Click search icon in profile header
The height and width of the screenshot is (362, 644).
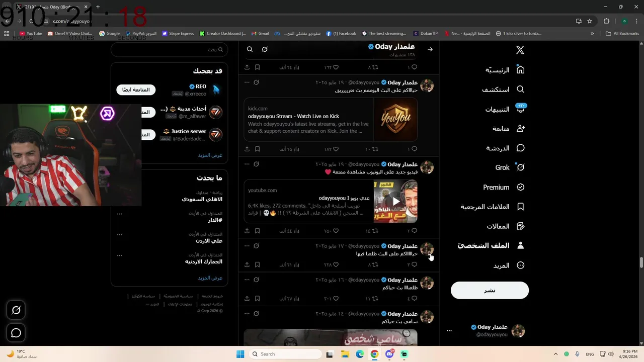click(x=250, y=49)
